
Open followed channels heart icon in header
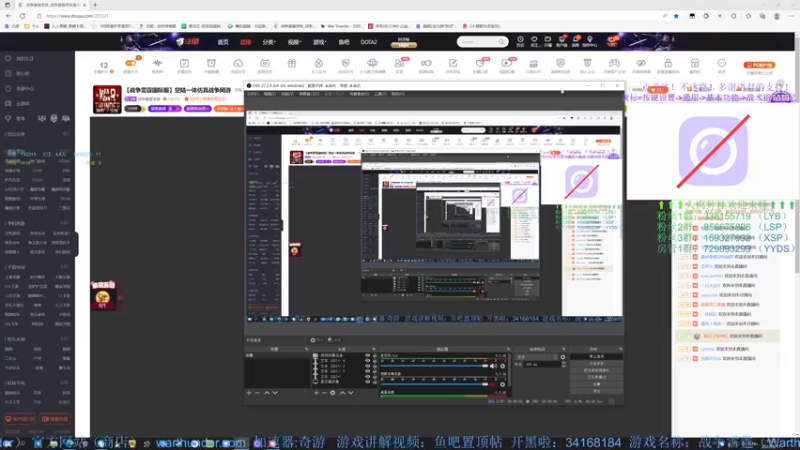pyautogui.click(x=534, y=39)
